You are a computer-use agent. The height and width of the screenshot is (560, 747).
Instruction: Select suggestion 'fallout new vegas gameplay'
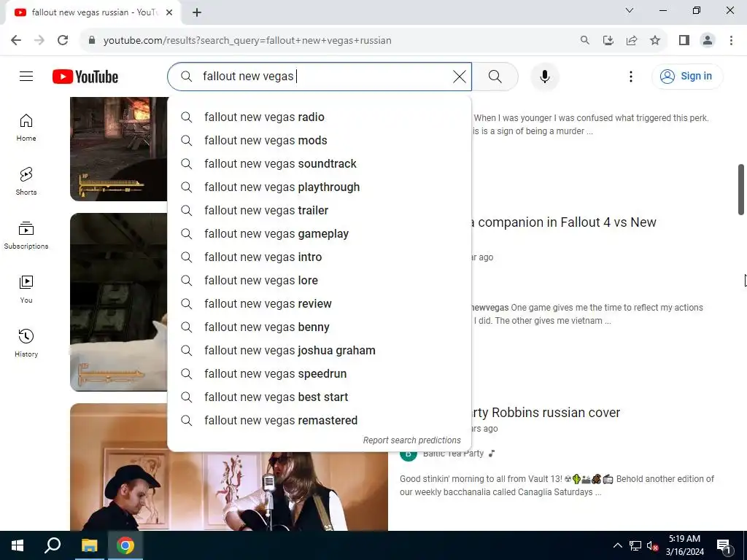pyautogui.click(x=320, y=233)
